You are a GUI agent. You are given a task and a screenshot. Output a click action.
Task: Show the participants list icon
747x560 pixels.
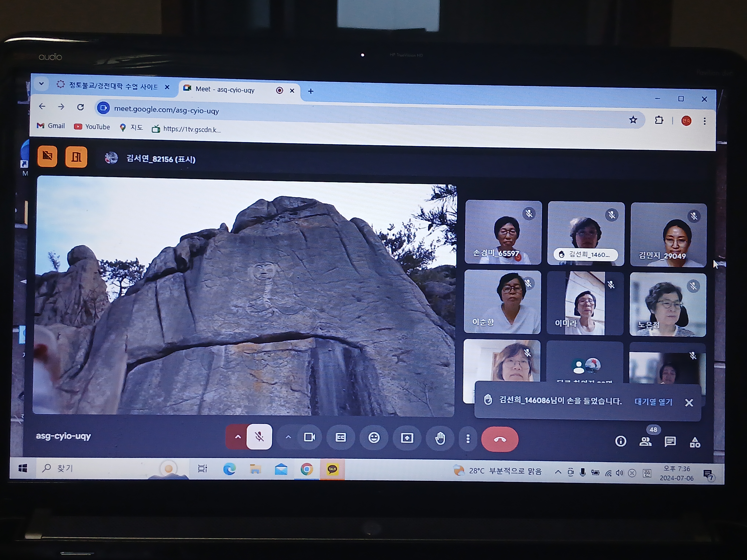[645, 441]
